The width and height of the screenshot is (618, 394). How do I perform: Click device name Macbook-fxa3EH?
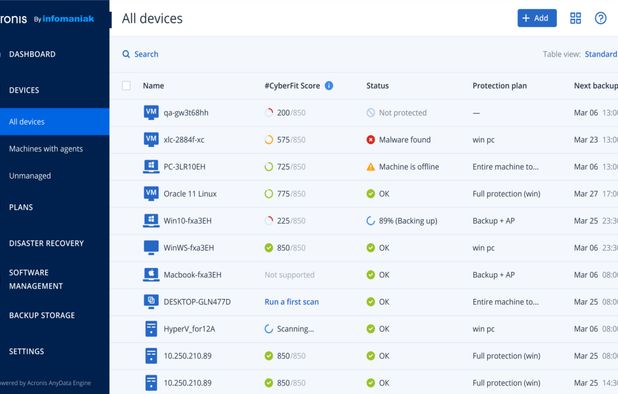[x=192, y=275]
